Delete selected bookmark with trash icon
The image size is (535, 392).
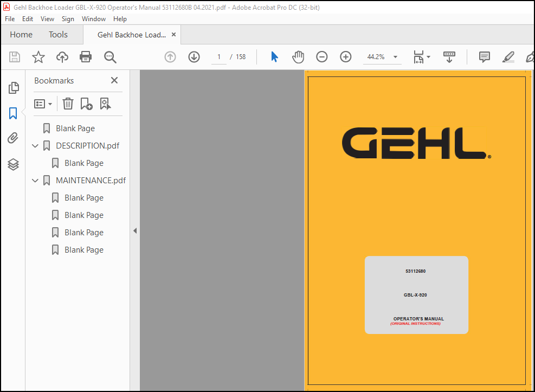(x=68, y=104)
